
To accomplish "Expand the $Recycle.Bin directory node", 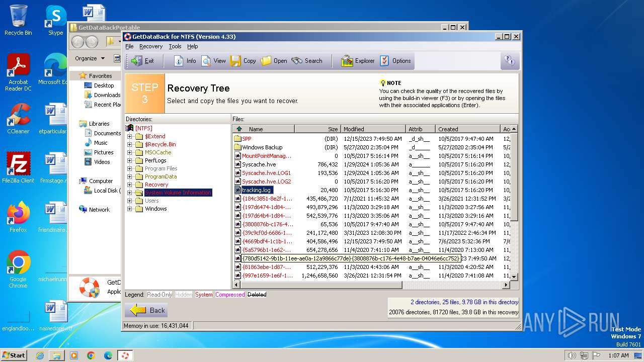I will pos(129,144).
